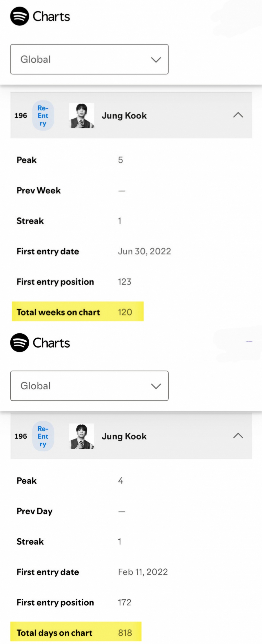Click the top Spotify logo icon
The width and height of the screenshot is (262, 644).
click(x=19, y=16)
